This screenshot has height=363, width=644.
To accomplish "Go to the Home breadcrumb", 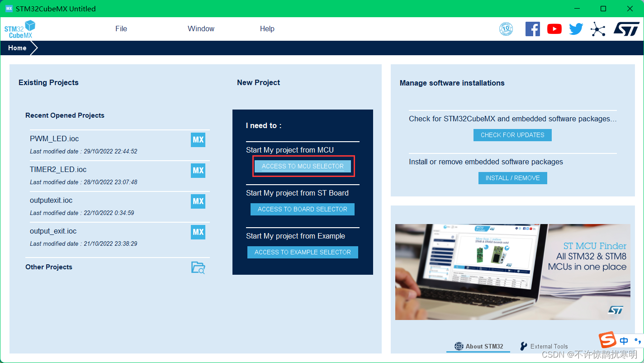I will pos(17,48).
